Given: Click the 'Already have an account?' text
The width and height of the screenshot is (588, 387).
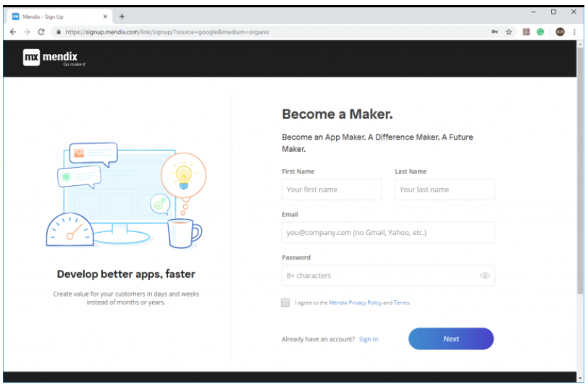Looking at the screenshot, I should [x=318, y=339].
